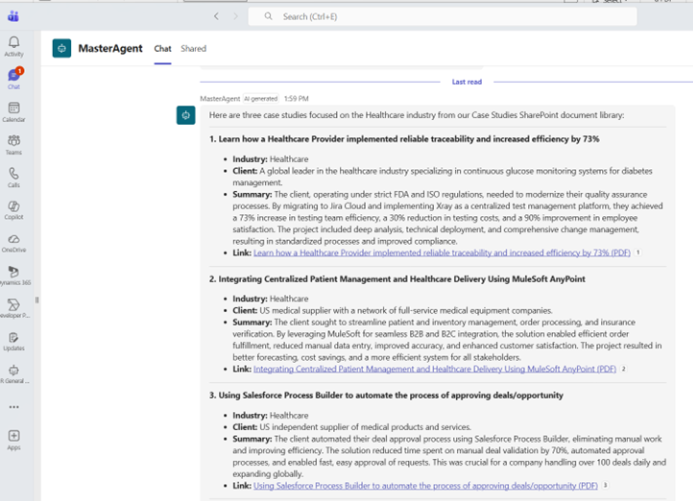Viewport: 693px width, 501px height.
Task: Open the Calls app
Action: point(14,176)
